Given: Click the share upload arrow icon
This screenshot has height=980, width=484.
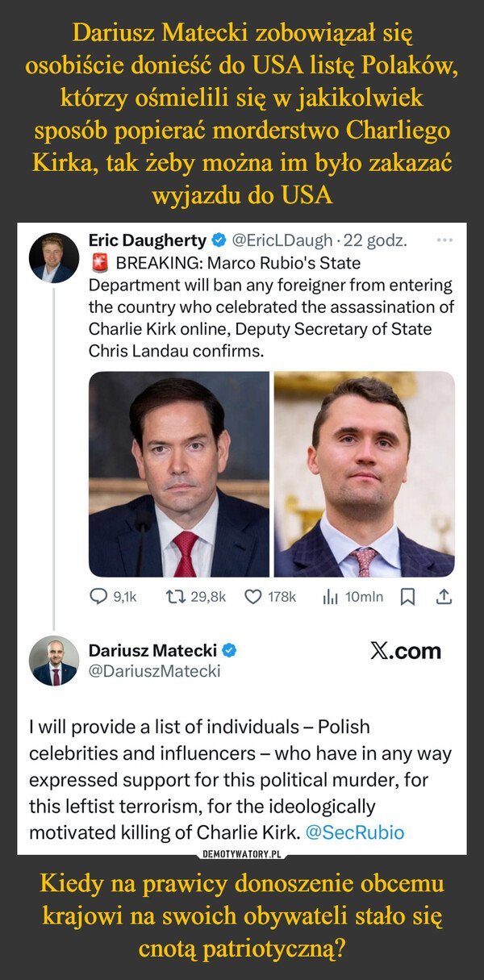Looking at the screenshot, I should (x=444, y=597).
